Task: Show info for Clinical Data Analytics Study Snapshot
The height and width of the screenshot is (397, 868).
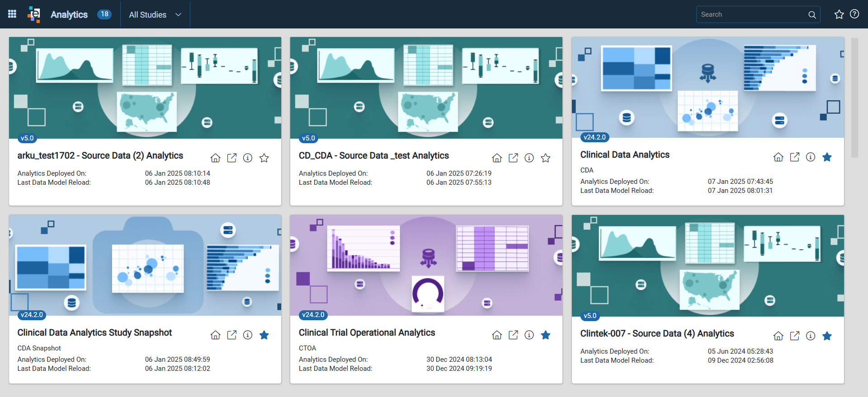Action: point(248,335)
